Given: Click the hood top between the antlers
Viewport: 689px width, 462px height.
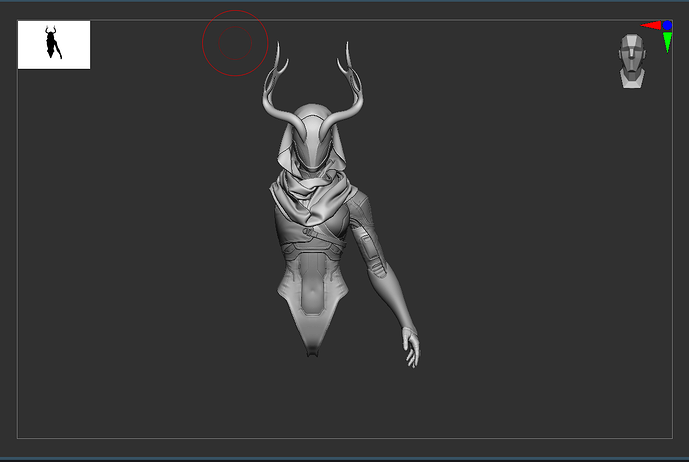Looking at the screenshot, I should 313,121.
